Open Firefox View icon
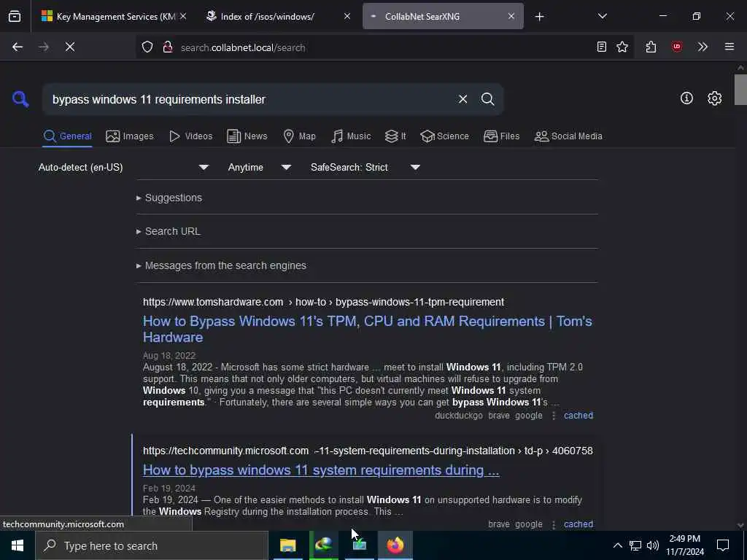This screenshot has width=747, height=560. click(15, 16)
